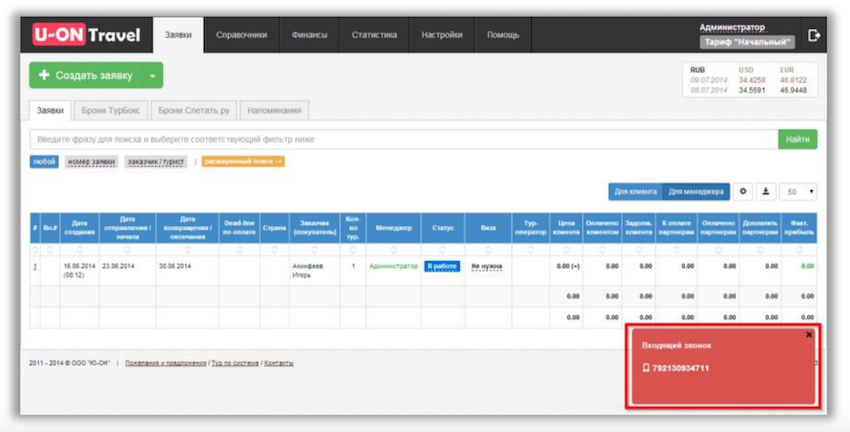Image resolution: width=850 pixels, height=432 pixels.
Task: Click the download export icon
Action: coord(766,191)
